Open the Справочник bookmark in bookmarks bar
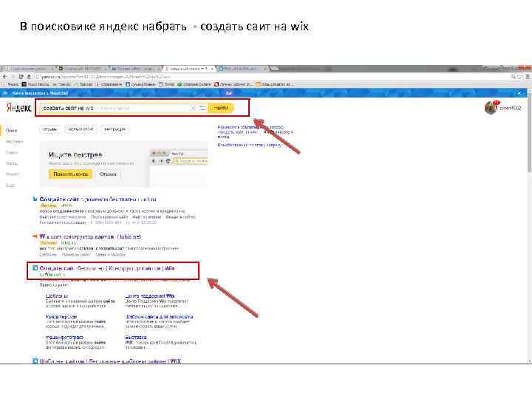532x399 pixels. click(108, 84)
